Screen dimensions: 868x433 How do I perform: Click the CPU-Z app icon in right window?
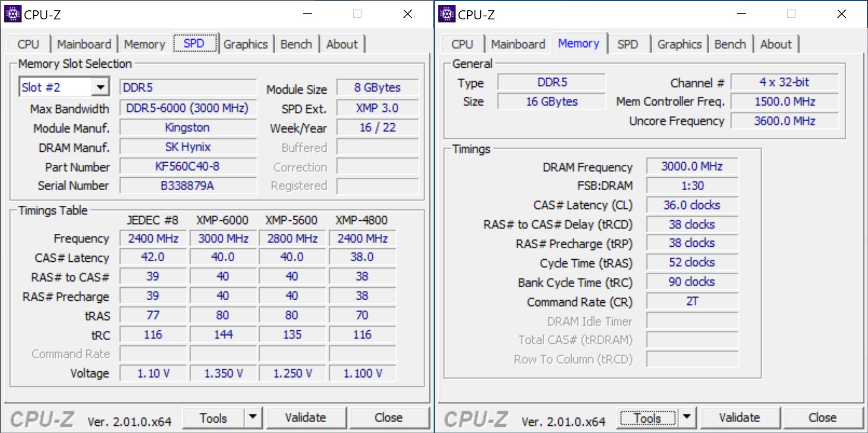[x=447, y=14]
